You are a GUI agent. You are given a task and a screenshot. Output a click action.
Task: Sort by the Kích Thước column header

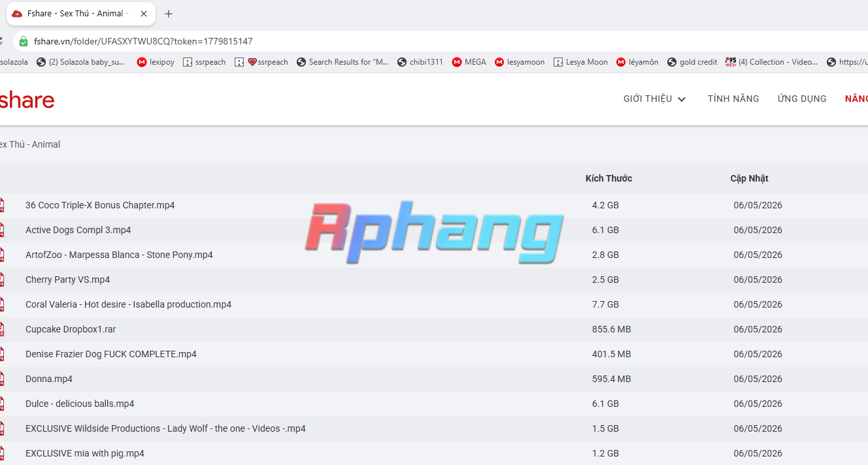click(x=609, y=178)
